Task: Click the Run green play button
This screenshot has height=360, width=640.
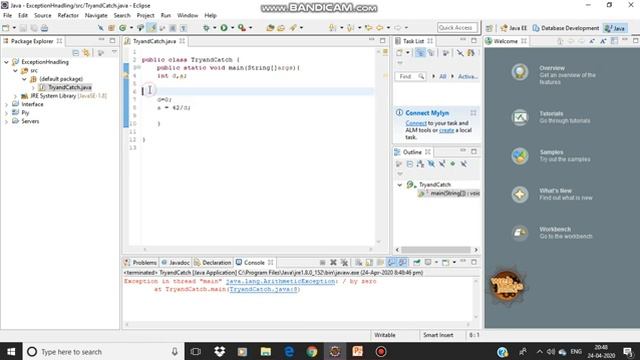Action: (224, 28)
